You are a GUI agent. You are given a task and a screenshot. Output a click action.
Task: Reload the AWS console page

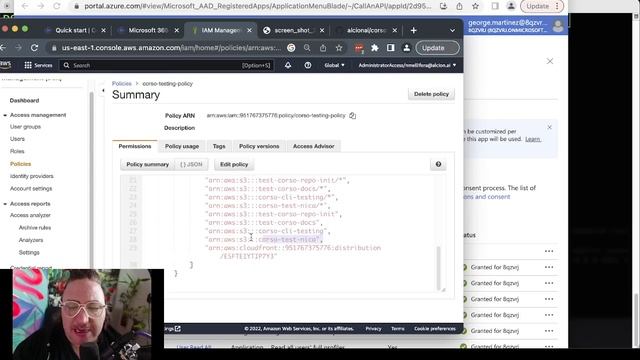pyautogui.click(x=34, y=48)
